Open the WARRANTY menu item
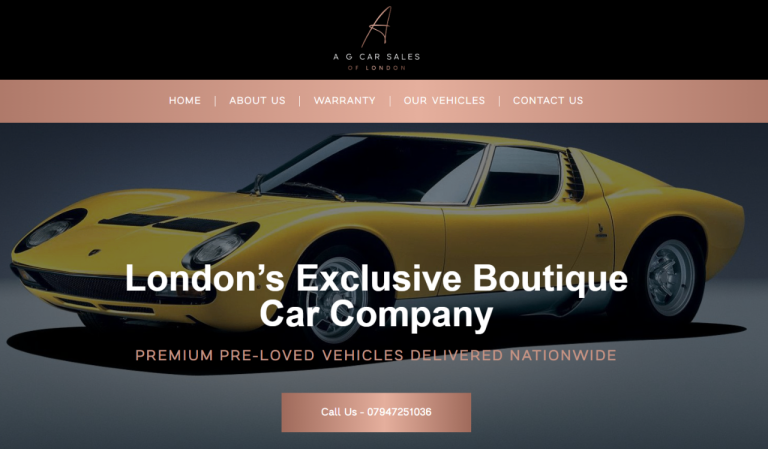Image resolution: width=768 pixels, height=449 pixels. coord(344,100)
